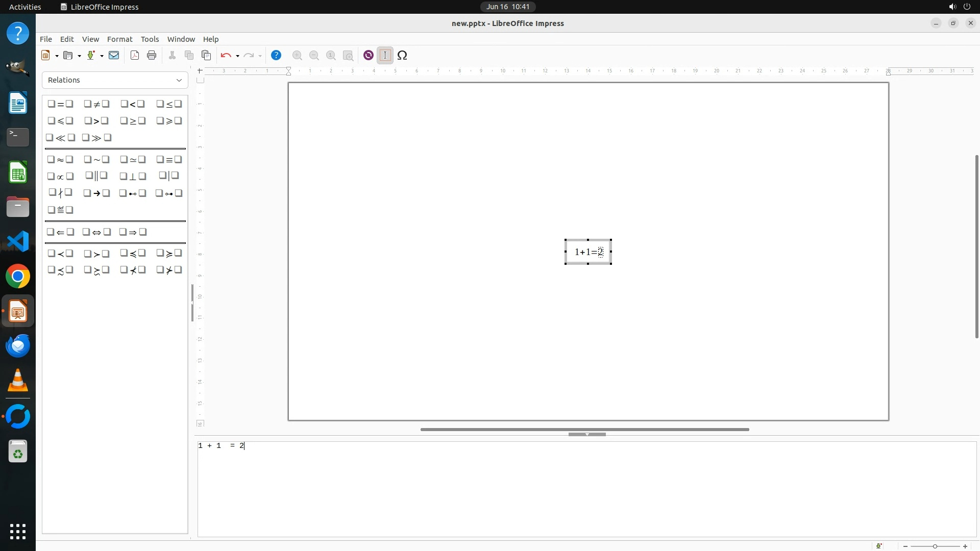
Task: Click the purple Update formula icon
Action: pos(369,56)
